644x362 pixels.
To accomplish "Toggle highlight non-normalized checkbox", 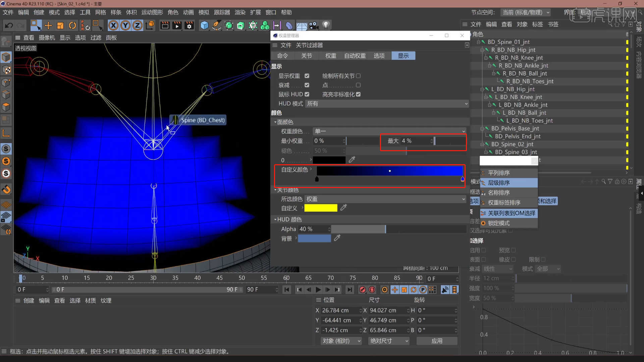I will click(358, 95).
